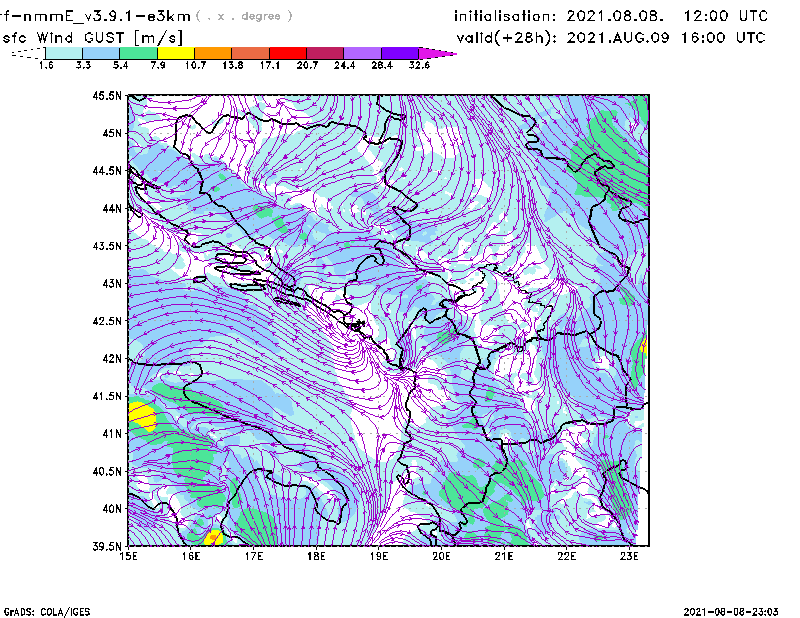Click the 23E longitude label
800x618 pixels.
pos(629,556)
